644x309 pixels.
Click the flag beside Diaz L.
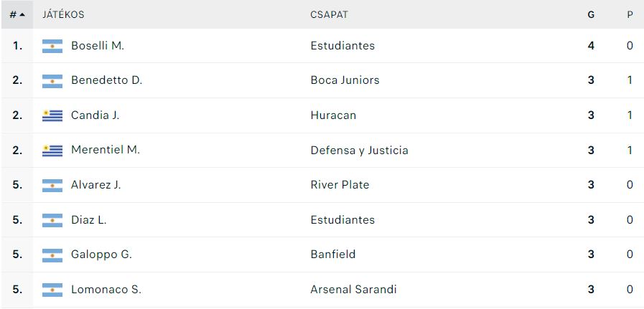52,220
